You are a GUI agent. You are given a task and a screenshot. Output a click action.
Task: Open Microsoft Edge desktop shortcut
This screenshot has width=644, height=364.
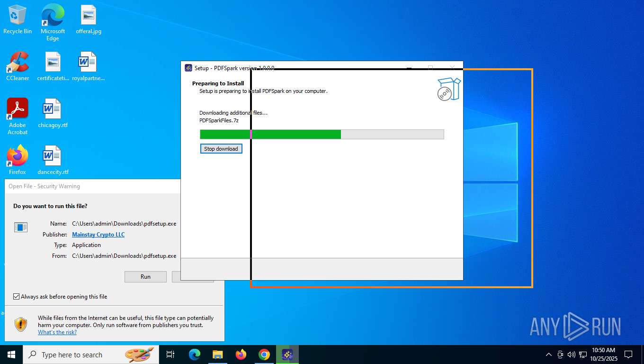click(53, 22)
